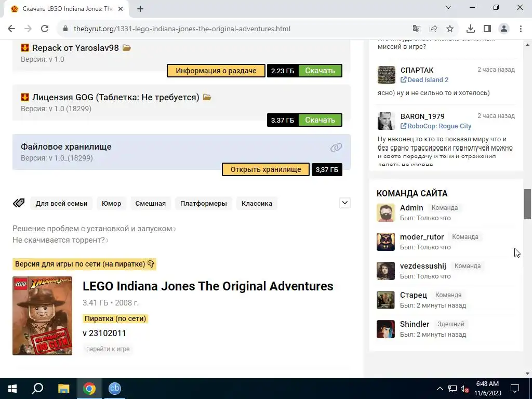Click the page vertical scrollbar thumb

[x=527, y=204]
